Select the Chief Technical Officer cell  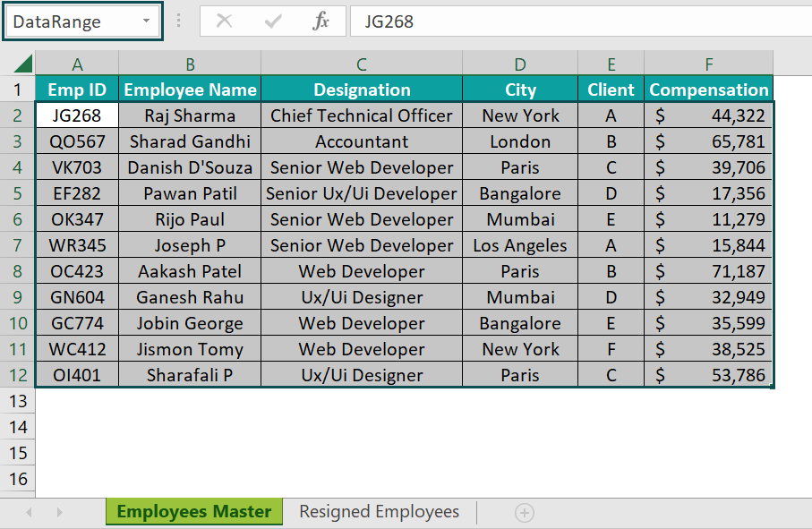coord(361,115)
